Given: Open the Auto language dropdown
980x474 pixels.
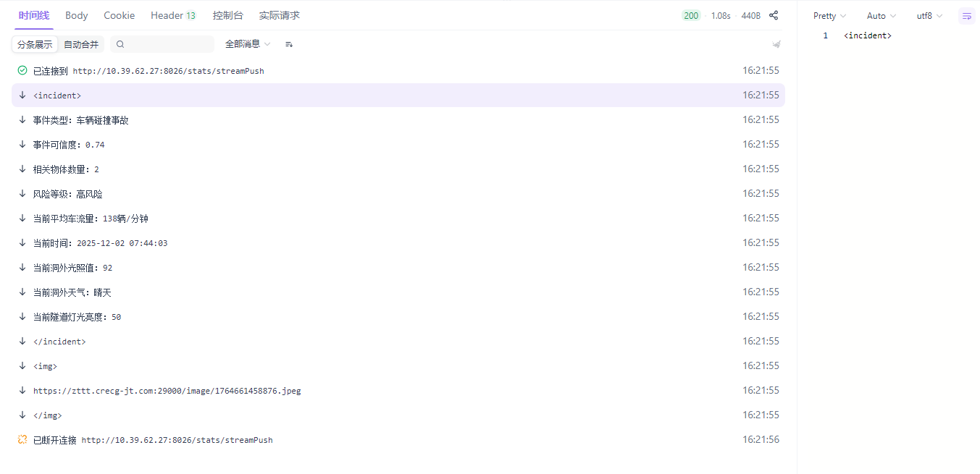Looking at the screenshot, I should tap(881, 16).
